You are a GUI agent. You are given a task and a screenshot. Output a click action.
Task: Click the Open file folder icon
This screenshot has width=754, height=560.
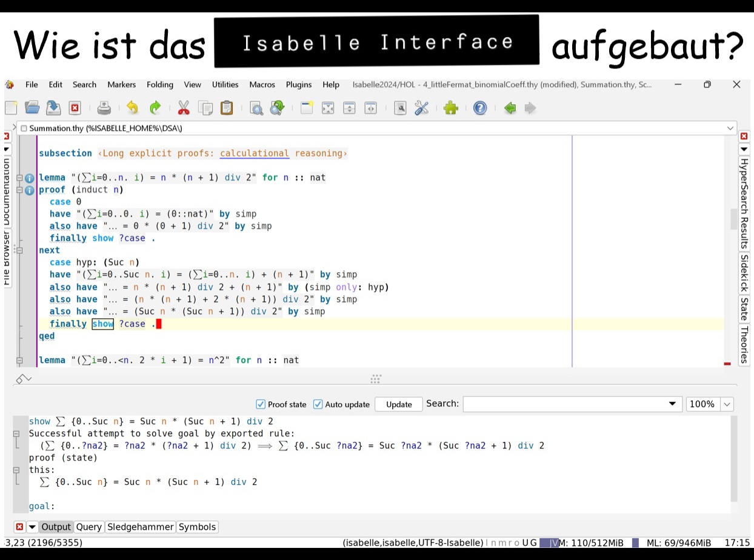point(32,108)
